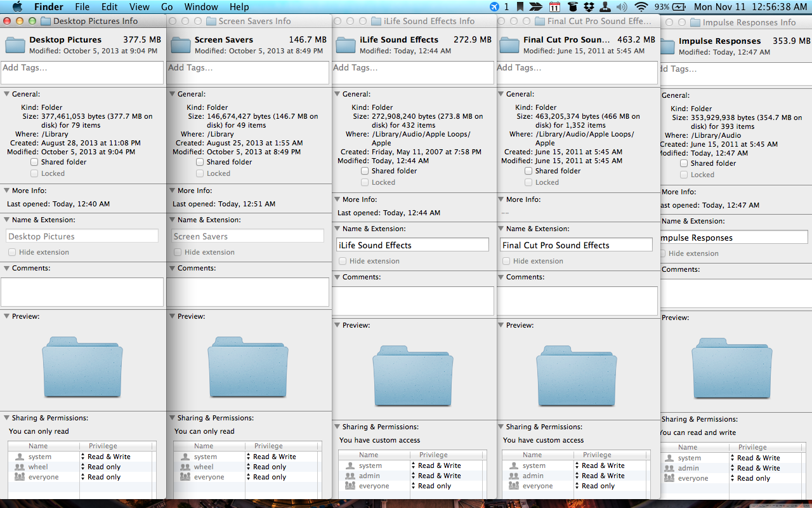Collapse the General section in Desktop Pictures Info
The height and width of the screenshot is (508, 812).
6,94
